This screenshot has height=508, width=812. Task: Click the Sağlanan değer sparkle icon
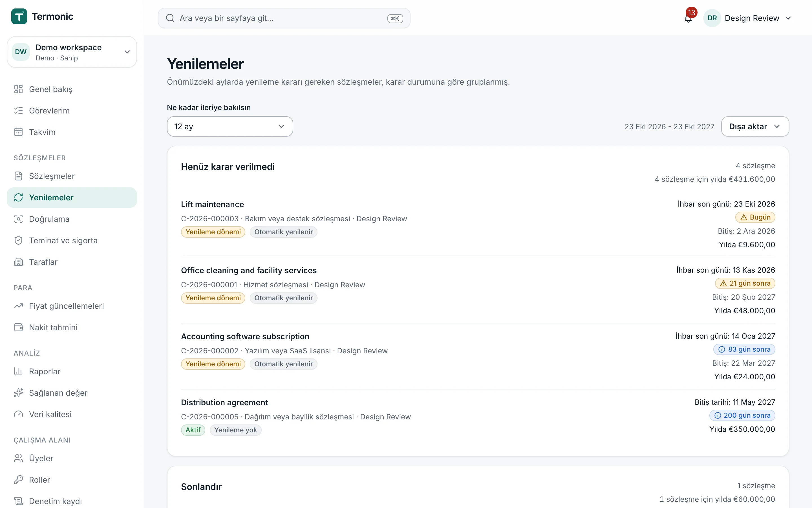[18, 393]
